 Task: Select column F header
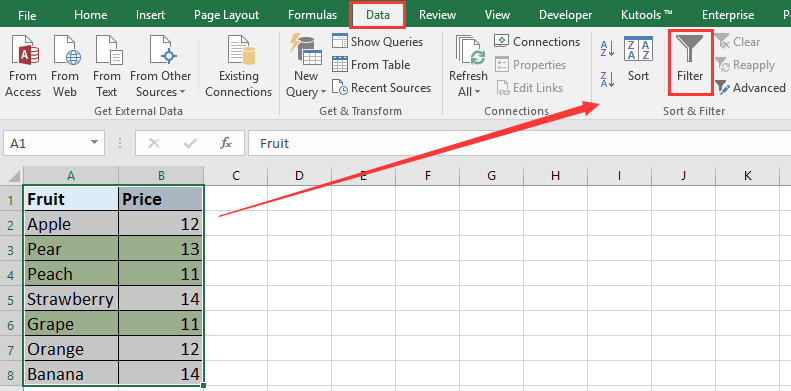(x=428, y=176)
